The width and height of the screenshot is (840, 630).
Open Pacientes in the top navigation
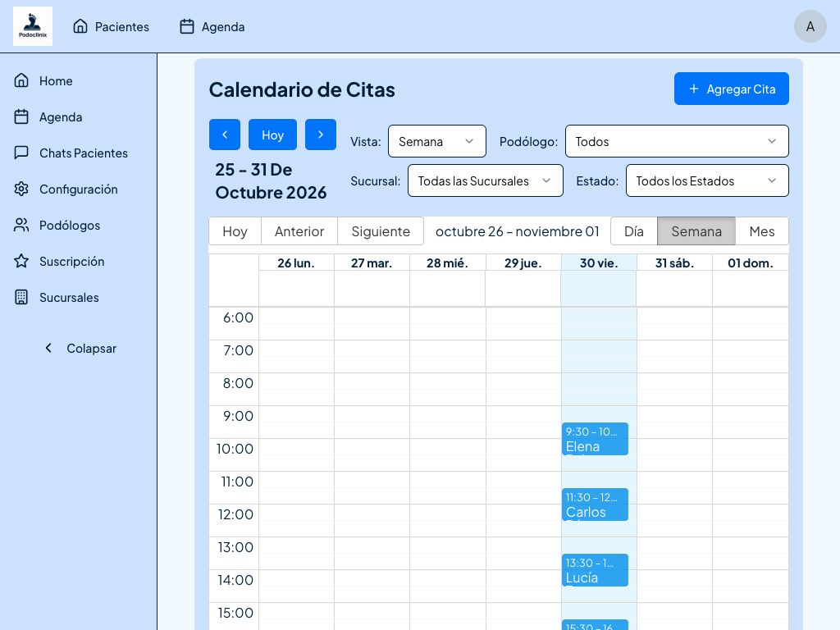click(x=111, y=27)
